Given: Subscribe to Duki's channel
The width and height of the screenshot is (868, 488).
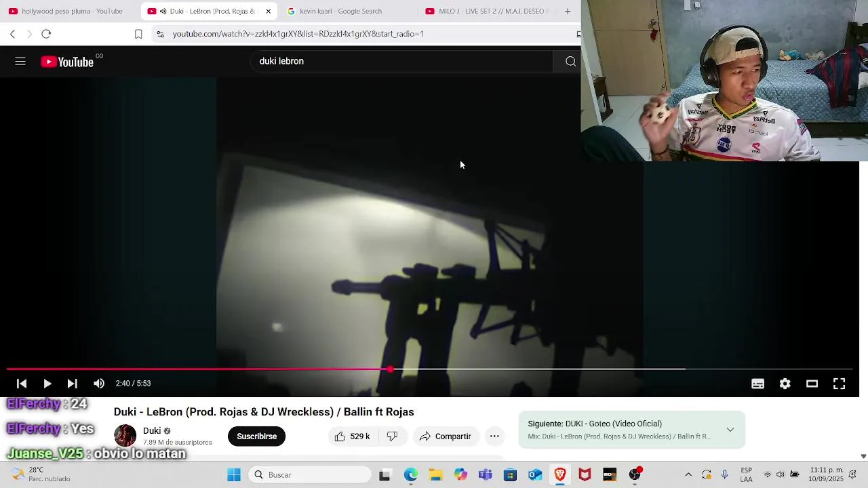Looking at the screenshot, I should pyautogui.click(x=256, y=436).
